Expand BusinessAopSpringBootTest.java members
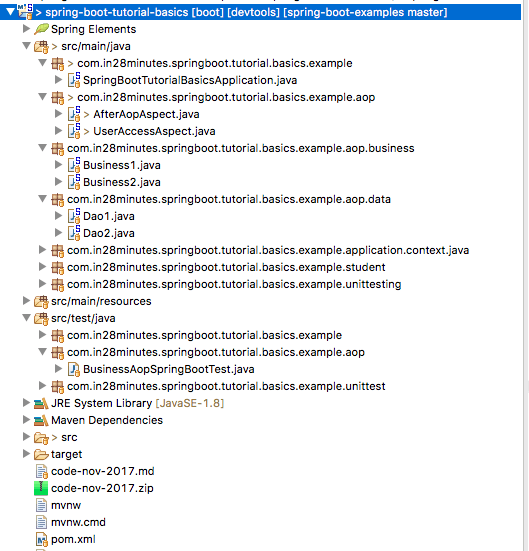The width and height of the screenshot is (529, 551). (x=59, y=369)
